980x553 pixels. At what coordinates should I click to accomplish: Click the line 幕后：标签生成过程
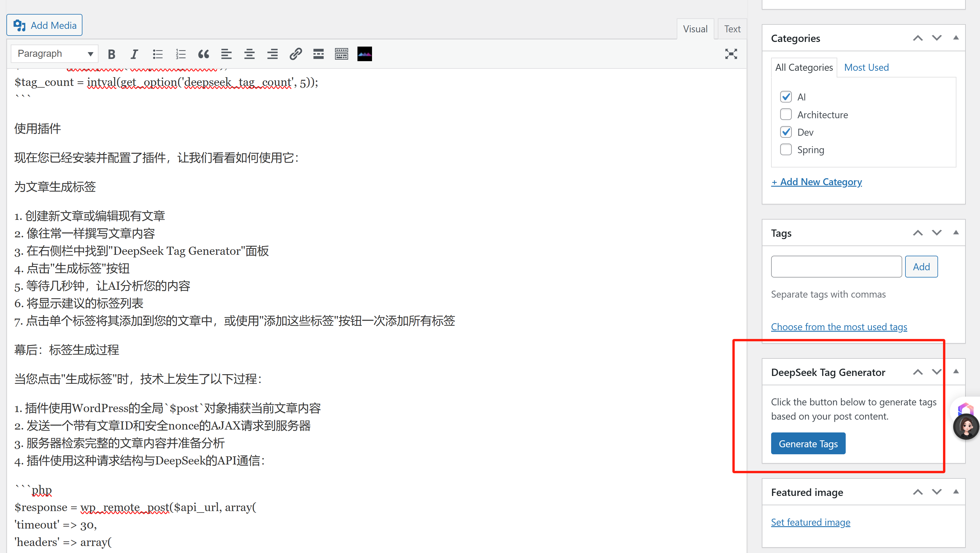67,350
